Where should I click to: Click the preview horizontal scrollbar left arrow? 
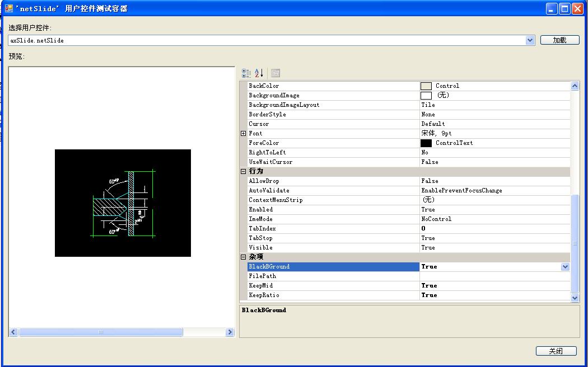coord(13,332)
